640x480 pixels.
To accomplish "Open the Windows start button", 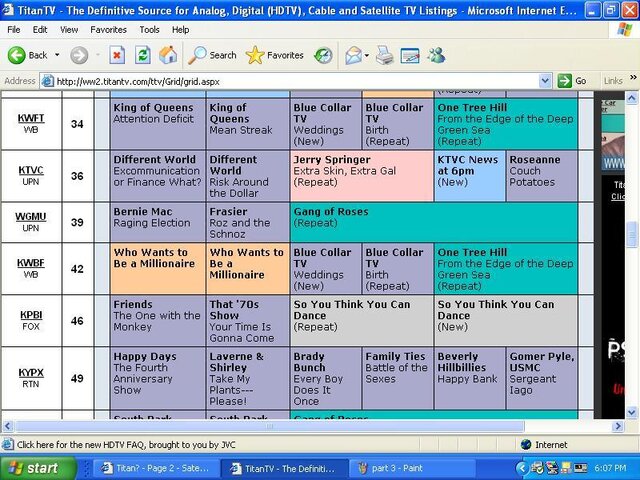I will (x=38, y=468).
